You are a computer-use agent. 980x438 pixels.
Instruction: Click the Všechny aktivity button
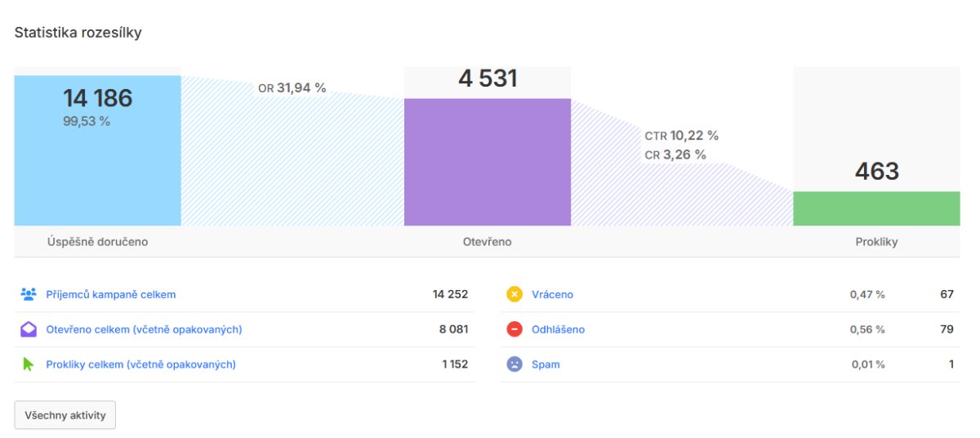click(65, 415)
